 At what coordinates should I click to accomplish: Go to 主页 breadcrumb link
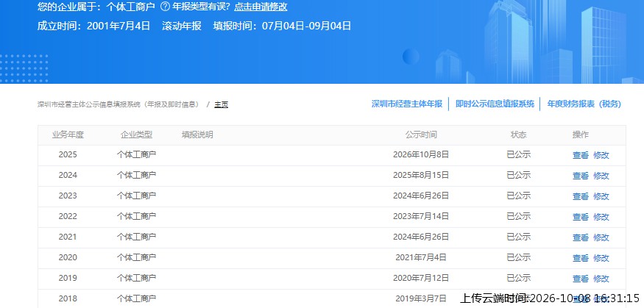(221, 104)
